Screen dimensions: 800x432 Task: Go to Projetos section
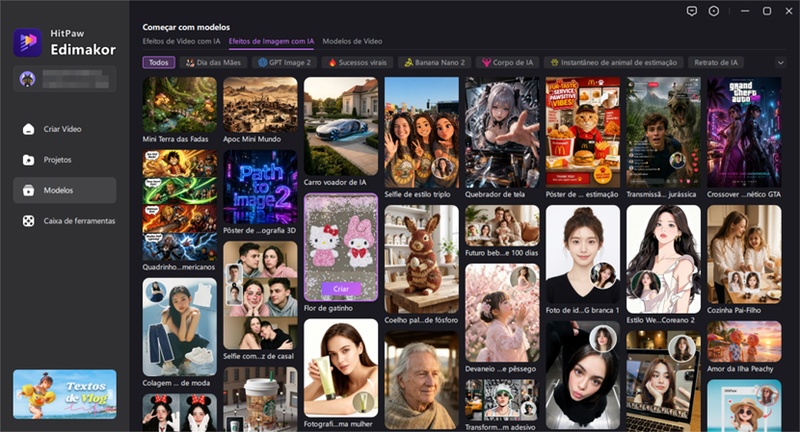click(x=65, y=160)
